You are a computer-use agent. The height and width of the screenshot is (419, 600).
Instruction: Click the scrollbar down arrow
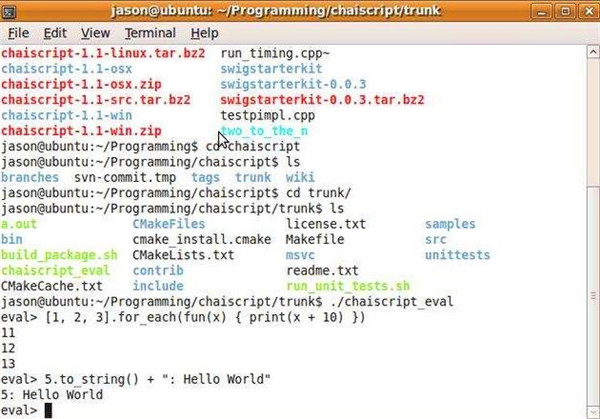pos(593,412)
